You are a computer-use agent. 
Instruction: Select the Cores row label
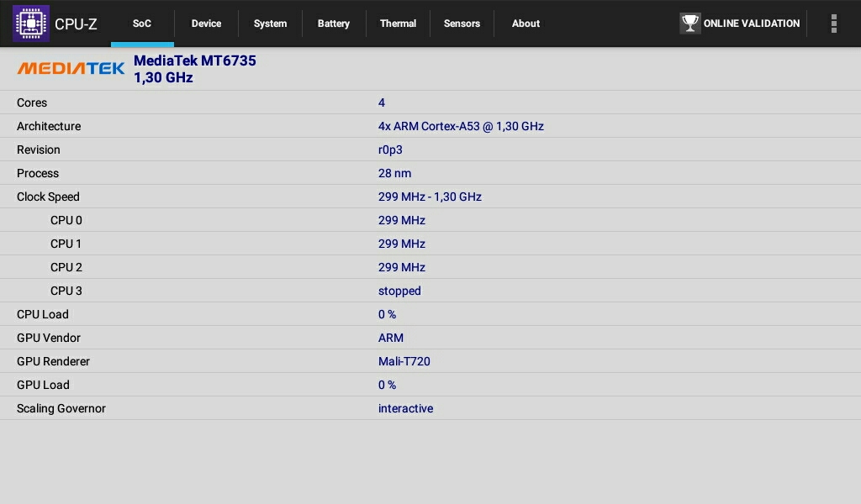point(32,102)
